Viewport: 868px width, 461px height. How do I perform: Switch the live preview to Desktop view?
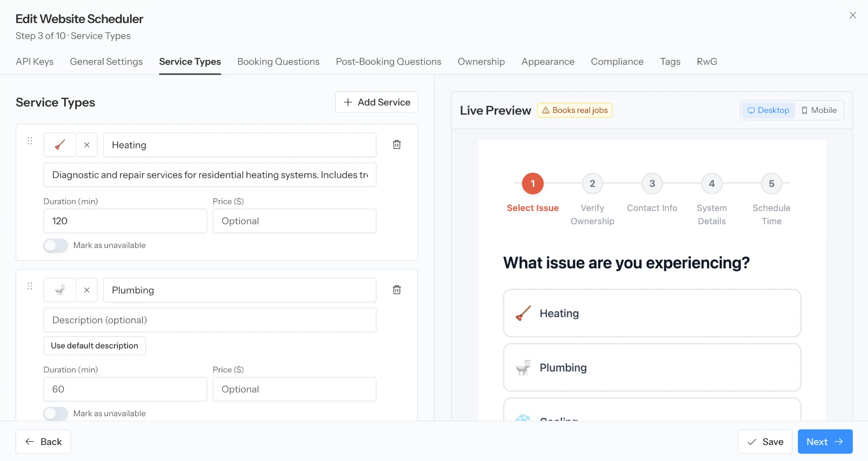pos(768,110)
